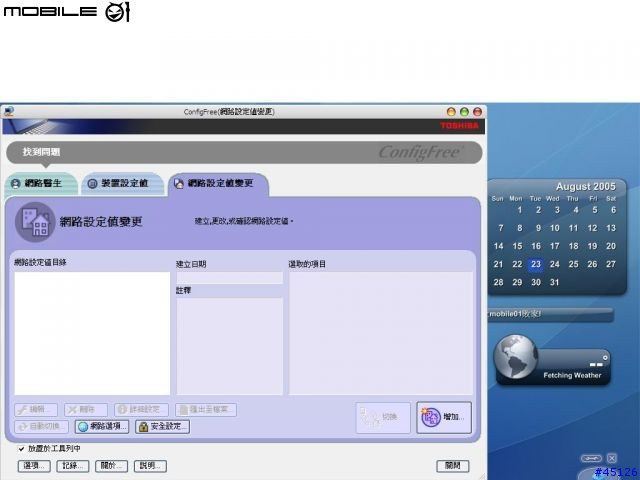Click the mobile01 text bar on desktop
The width and height of the screenshot is (640, 480).
[x=551, y=314]
